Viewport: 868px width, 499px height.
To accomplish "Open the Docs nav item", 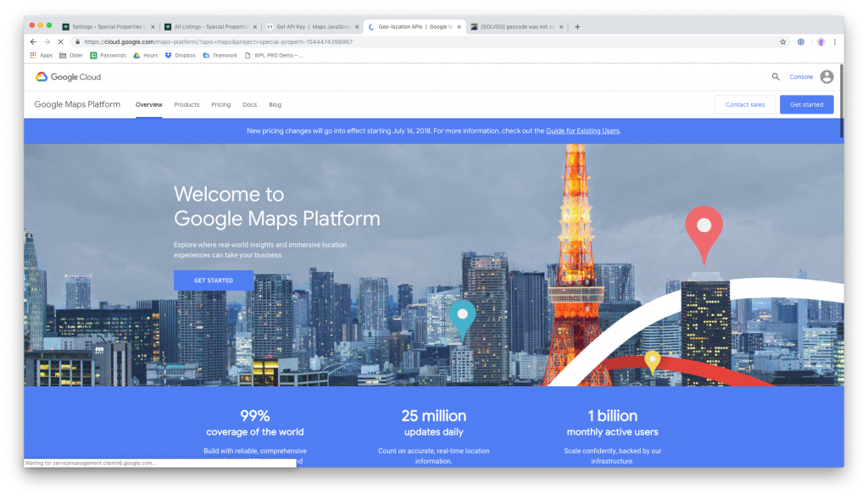I will click(x=250, y=104).
